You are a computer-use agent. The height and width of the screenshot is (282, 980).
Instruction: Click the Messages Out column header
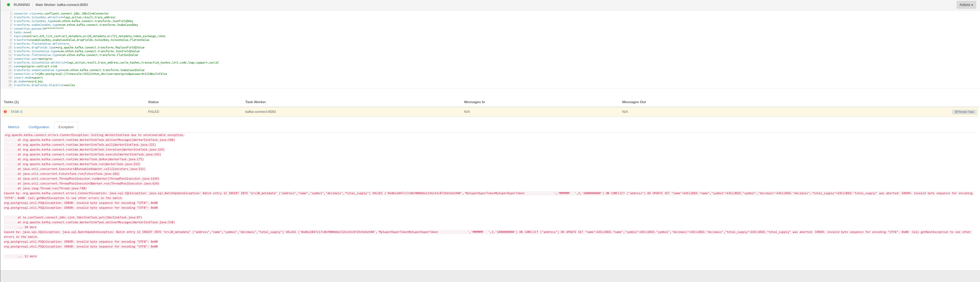[x=634, y=102]
